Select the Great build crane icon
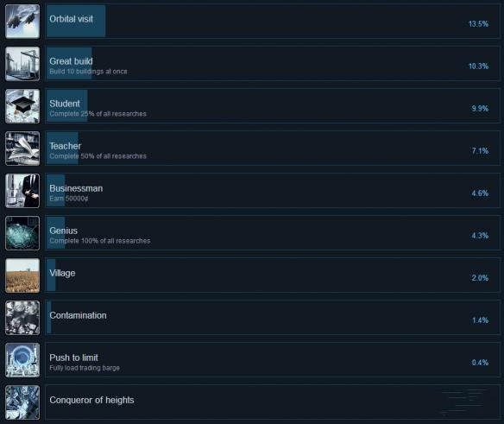This screenshot has width=504, height=424. tap(22, 64)
